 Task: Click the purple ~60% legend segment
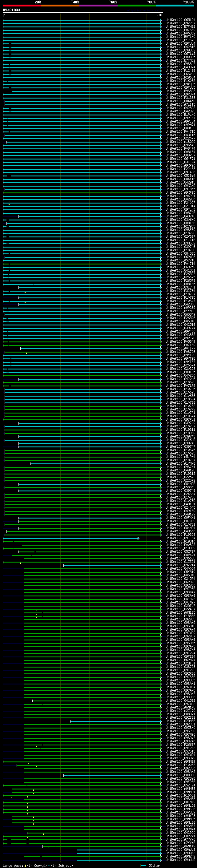(98, 6)
